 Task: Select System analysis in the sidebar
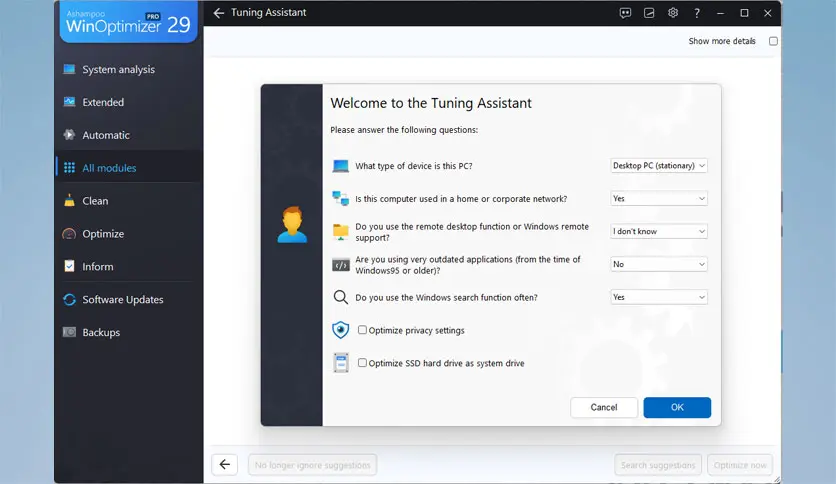(x=129, y=69)
